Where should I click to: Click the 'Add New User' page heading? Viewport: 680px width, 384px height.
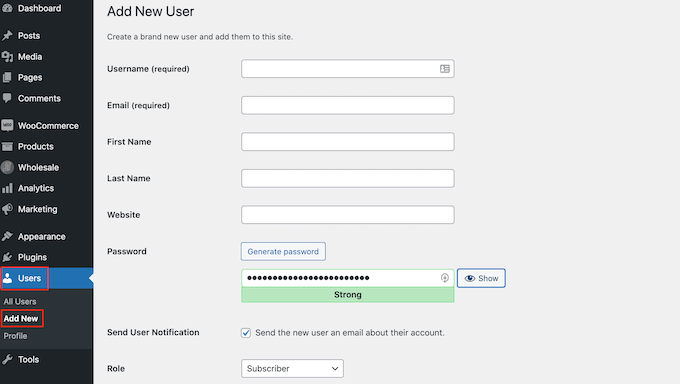(x=150, y=11)
